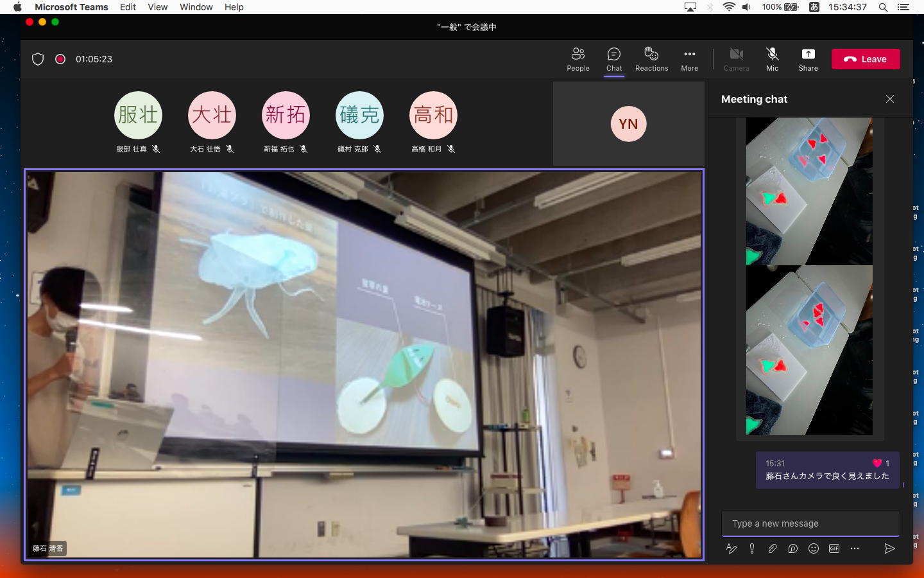
Task: Unmute with the Mic button
Action: 773,59
